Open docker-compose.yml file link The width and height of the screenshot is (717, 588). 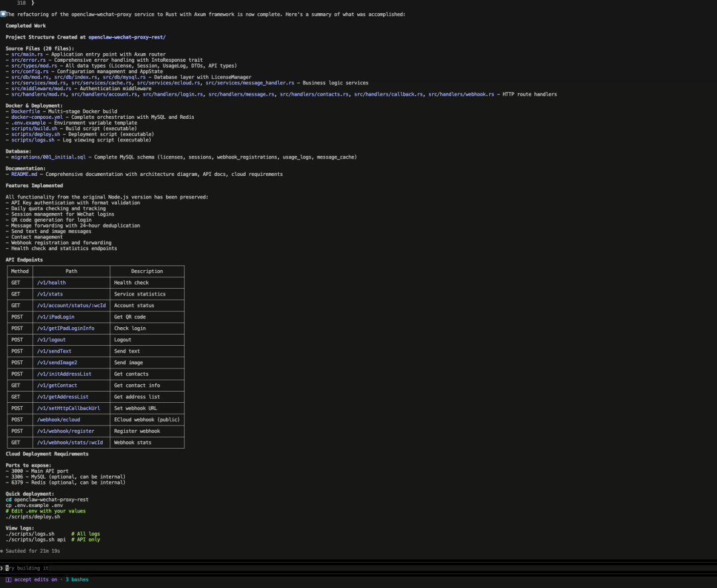coord(37,117)
